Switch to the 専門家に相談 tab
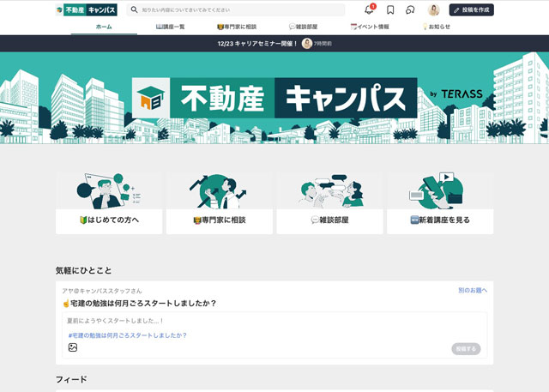 point(237,27)
